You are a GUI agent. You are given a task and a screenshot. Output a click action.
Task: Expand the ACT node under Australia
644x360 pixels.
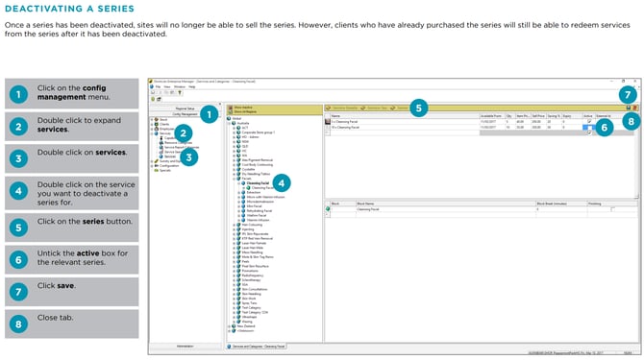(235, 128)
